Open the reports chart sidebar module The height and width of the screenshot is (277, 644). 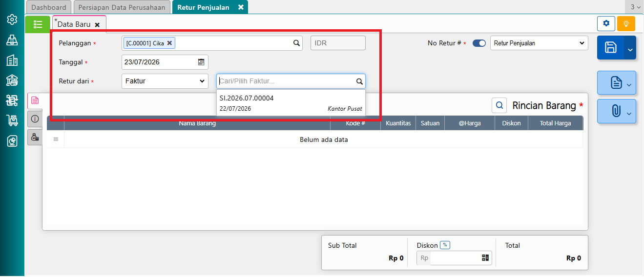[x=12, y=141]
